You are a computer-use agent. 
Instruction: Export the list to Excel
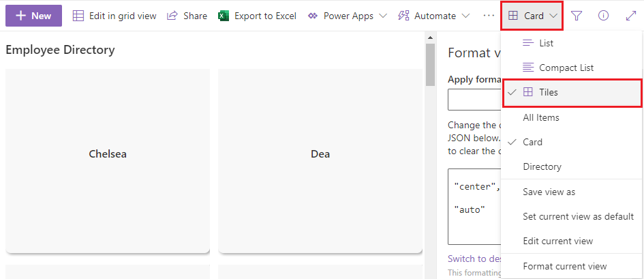258,16
